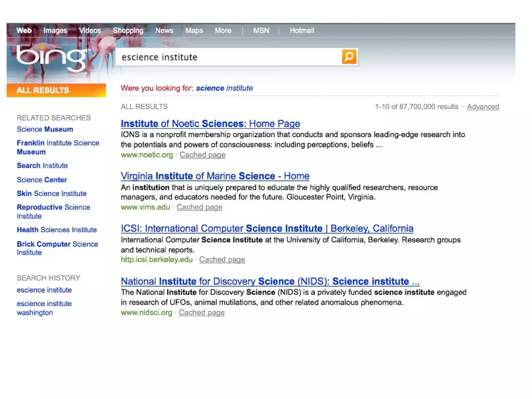Viewport: 532px width, 399px height.
Task: Expand the More menu
Action: (223, 31)
